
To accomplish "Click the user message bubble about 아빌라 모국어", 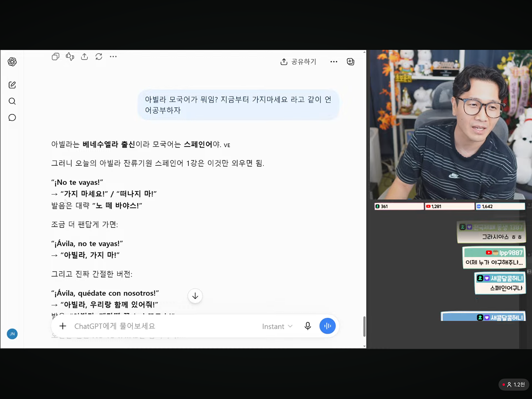I will tap(238, 105).
